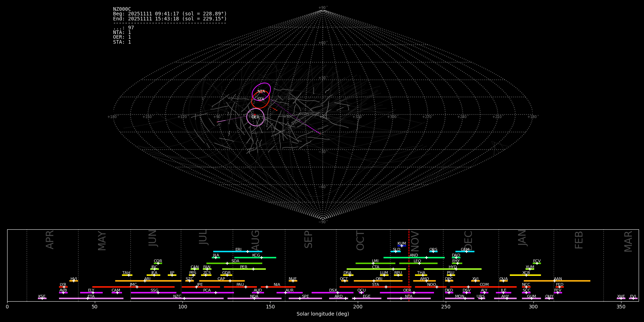Click the ETA shower label in the timeline
The image size is (644, 322).
[x=91, y=297]
